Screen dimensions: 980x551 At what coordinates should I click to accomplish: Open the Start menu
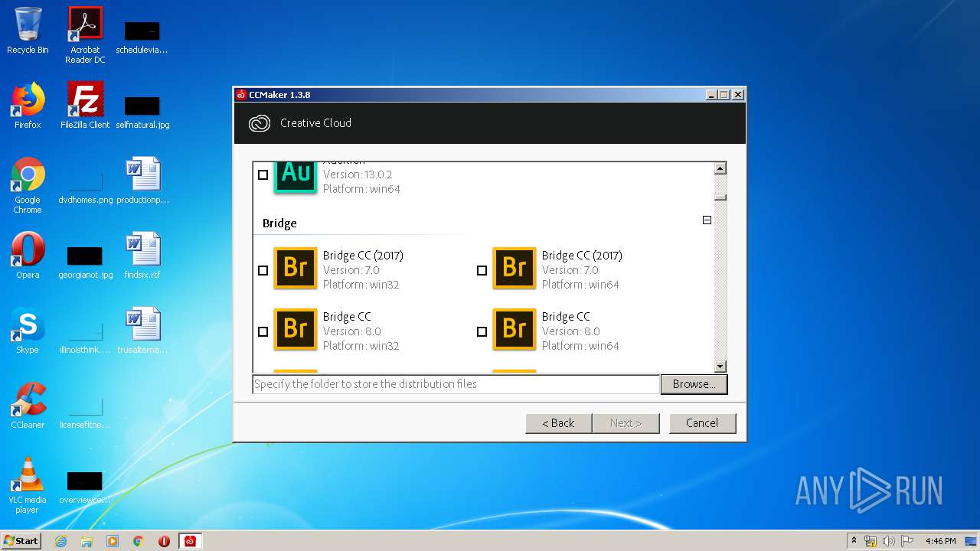(x=21, y=541)
